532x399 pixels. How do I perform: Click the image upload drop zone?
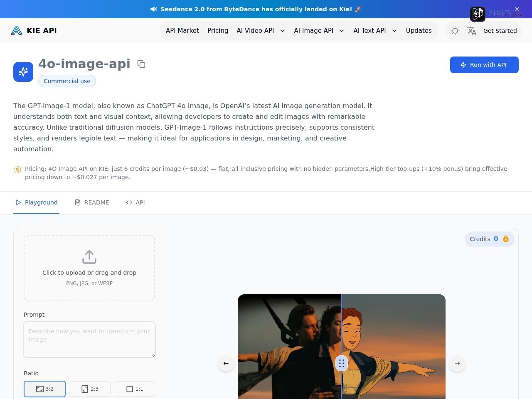(x=89, y=268)
